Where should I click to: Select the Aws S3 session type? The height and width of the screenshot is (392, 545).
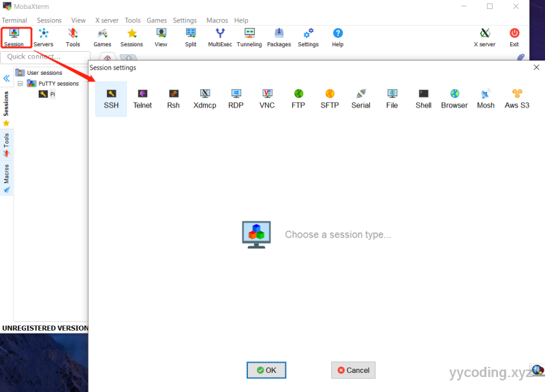point(517,99)
